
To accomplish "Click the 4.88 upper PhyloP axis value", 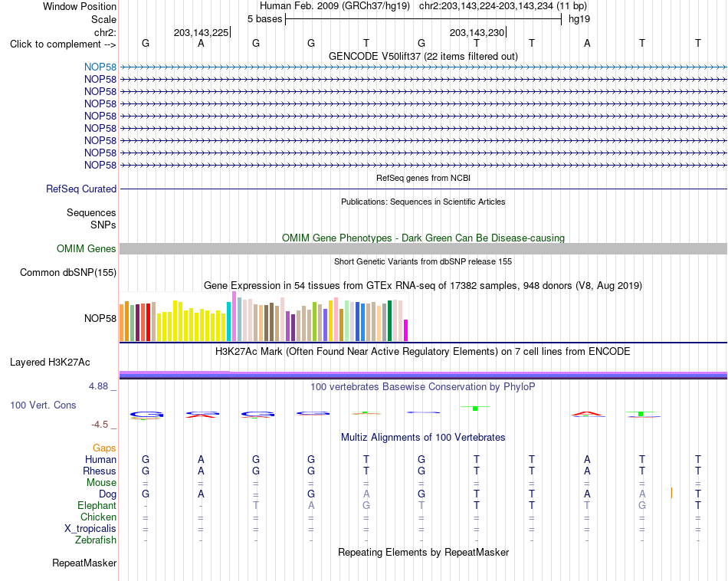I will coord(98,386).
